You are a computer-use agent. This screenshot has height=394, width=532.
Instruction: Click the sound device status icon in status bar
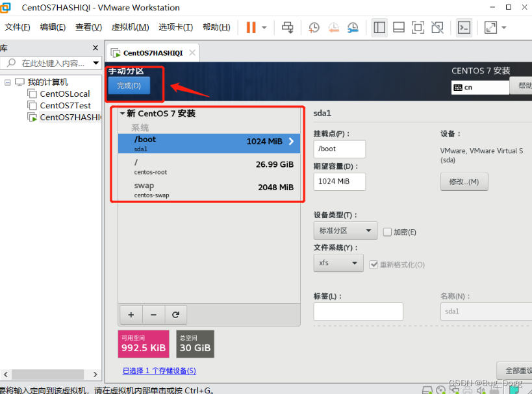coord(481,390)
